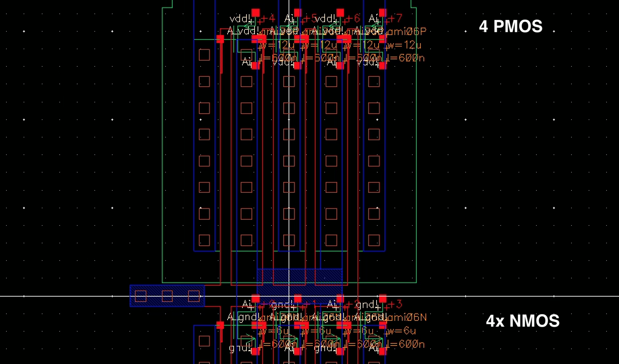
Task: Click the red +3 instance label
Action: pos(395,304)
